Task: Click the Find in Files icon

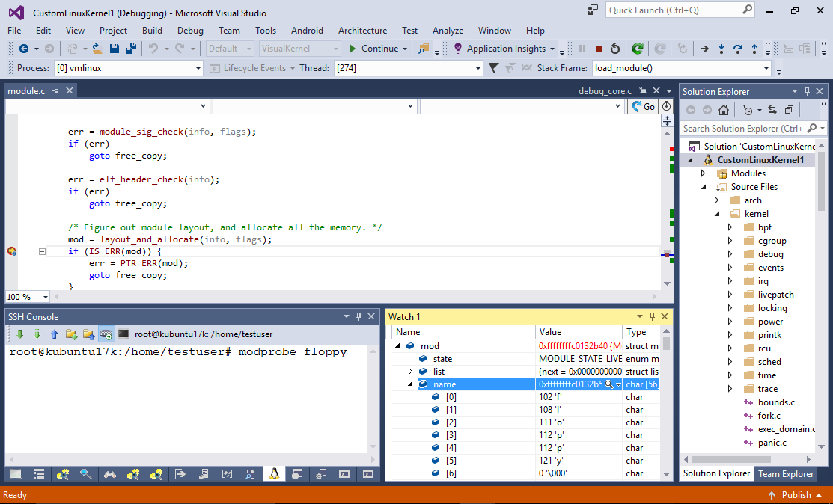Action: coord(424,49)
